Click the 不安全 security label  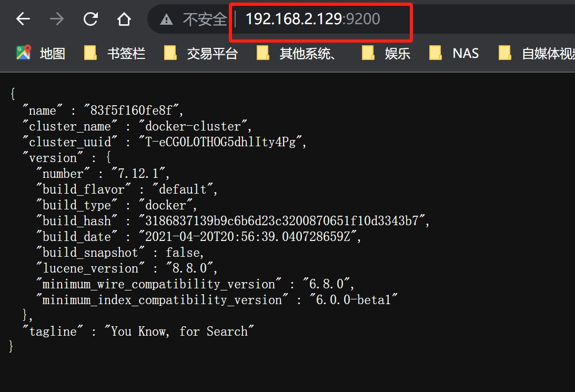(x=205, y=19)
